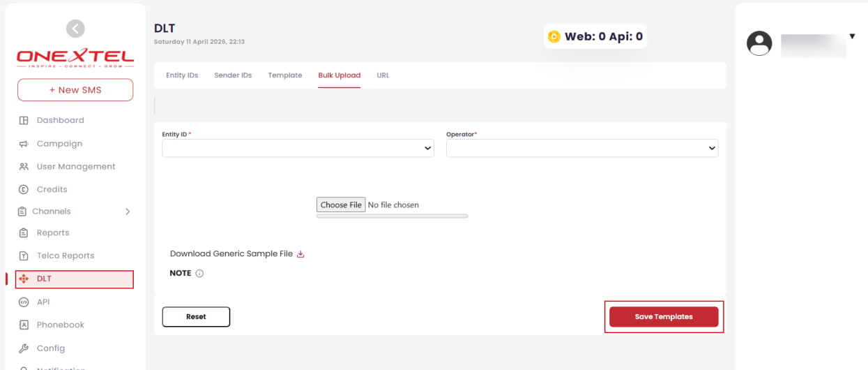Click the Dashboard icon in sidebar

24,120
